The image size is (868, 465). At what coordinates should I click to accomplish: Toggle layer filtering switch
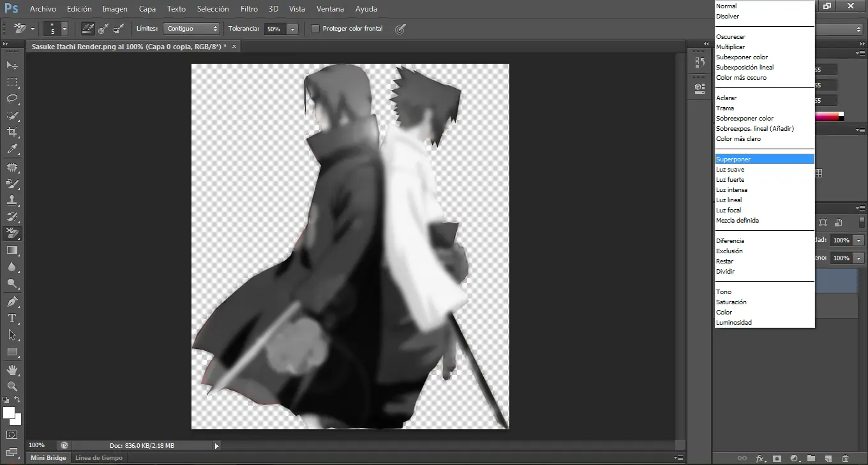(862, 223)
